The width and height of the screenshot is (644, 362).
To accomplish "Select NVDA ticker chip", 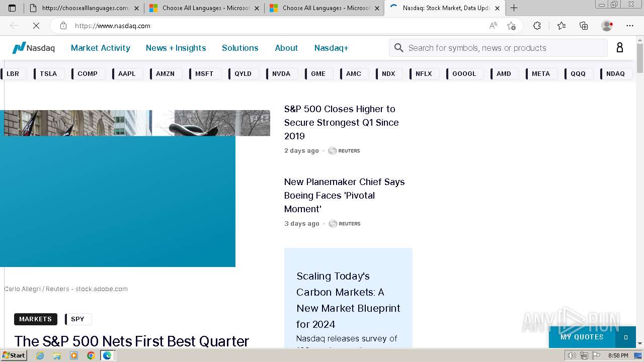I will point(281,73).
